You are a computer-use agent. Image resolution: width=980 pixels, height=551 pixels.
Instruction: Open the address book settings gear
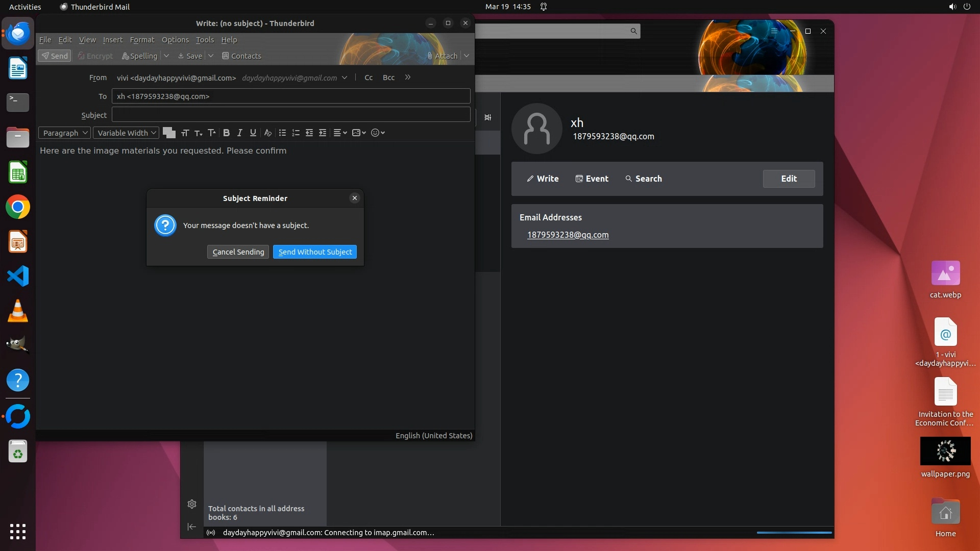point(192,504)
